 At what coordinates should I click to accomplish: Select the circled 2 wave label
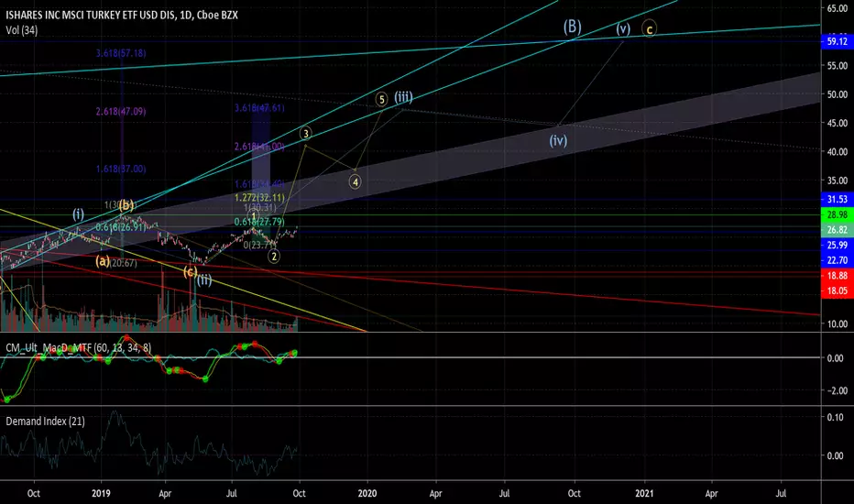pyautogui.click(x=274, y=256)
